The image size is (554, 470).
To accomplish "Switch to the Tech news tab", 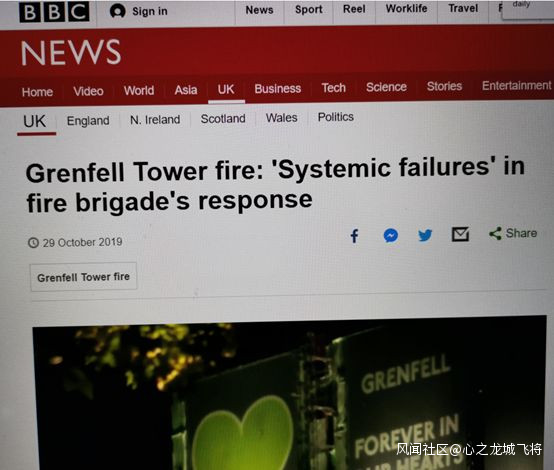I will pos(334,88).
